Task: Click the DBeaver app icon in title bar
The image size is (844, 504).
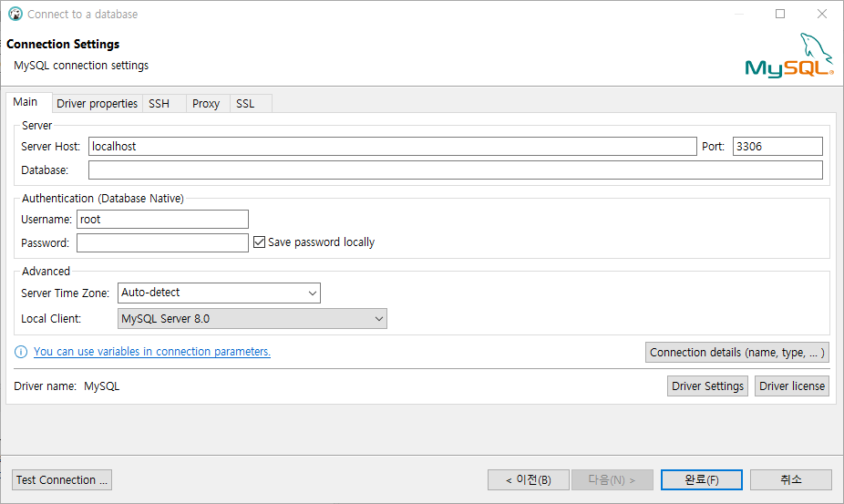Action: tap(15, 14)
